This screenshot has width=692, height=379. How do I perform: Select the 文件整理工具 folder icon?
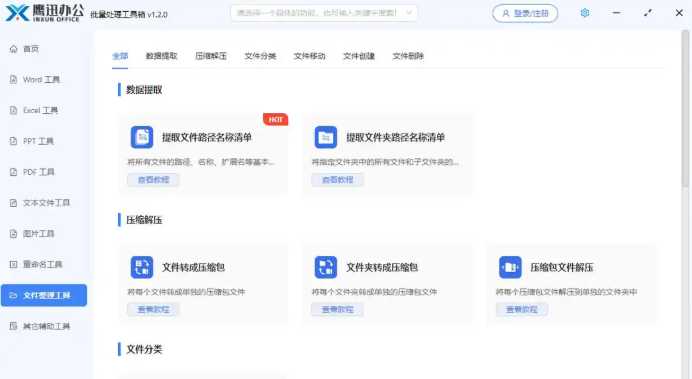point(14,295)
